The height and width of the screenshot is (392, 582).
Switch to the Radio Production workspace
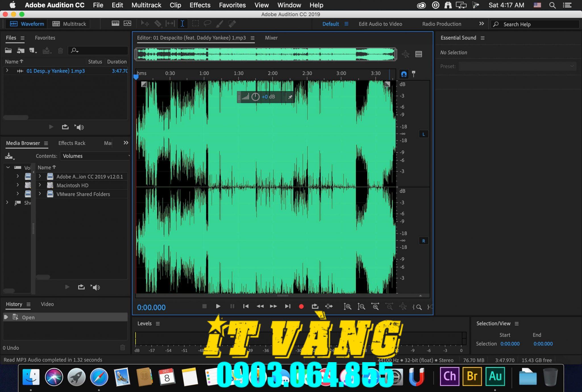441,24
